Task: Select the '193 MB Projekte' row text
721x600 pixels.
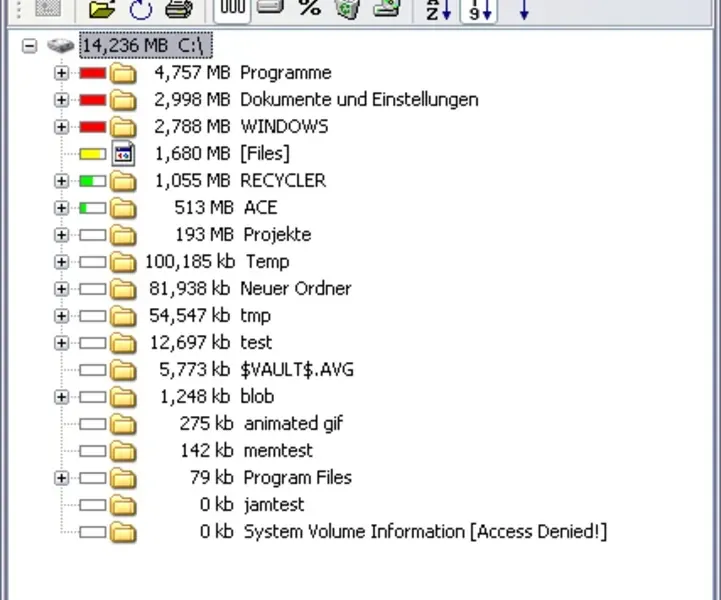Action: 243,235
